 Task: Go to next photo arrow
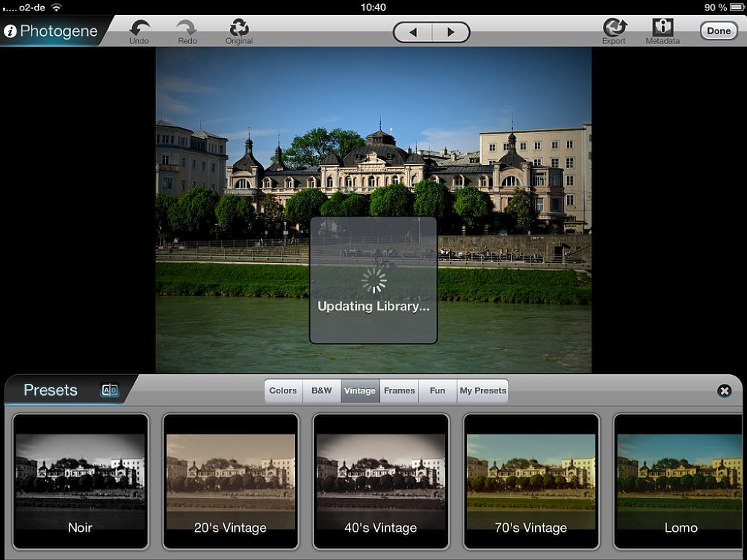tap(450, 32)
